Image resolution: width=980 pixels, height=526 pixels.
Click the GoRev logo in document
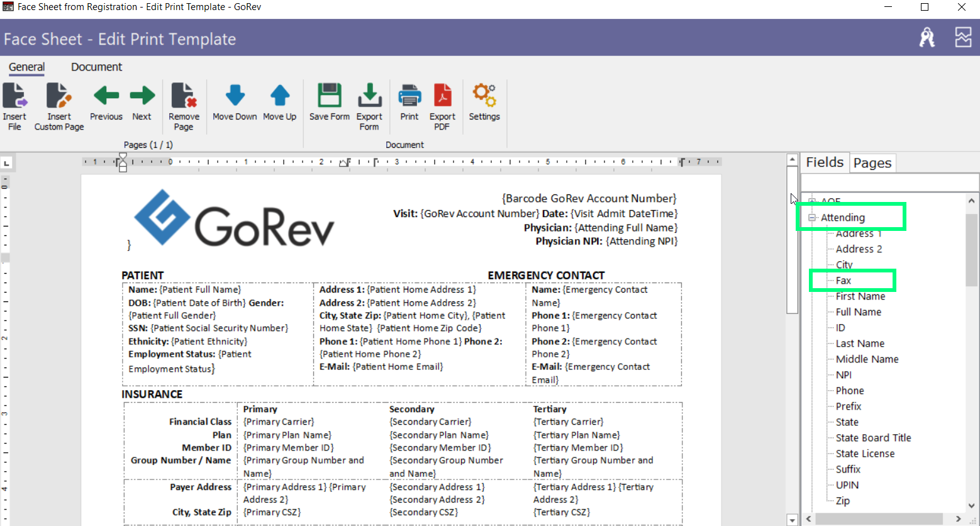pos(234,218)
